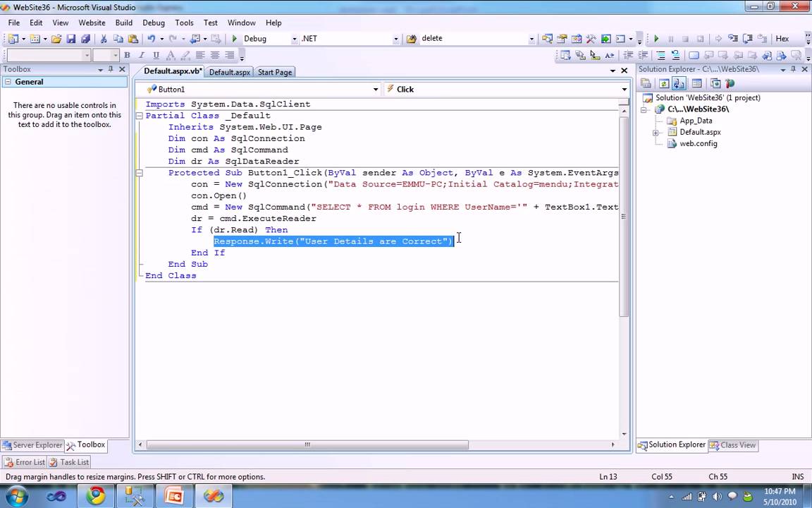Image resolution: width=812 pixels, height=508 pixels.
Task: Collapse the General toolbox group
Action: pos(8,82)
